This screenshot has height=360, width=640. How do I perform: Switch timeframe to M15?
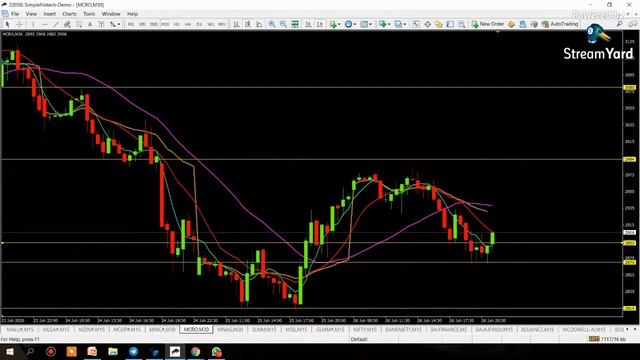pyautogui.click(x=153, y=24)
